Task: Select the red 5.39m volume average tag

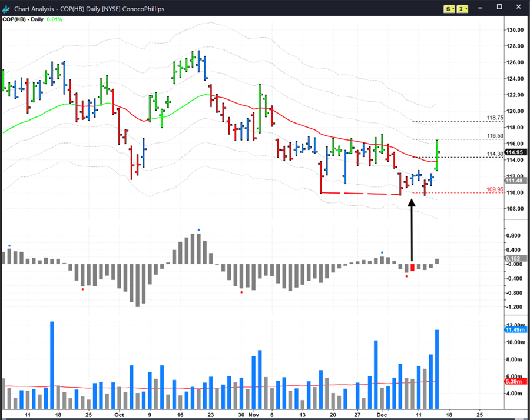Action: click(x=513, y=381)
